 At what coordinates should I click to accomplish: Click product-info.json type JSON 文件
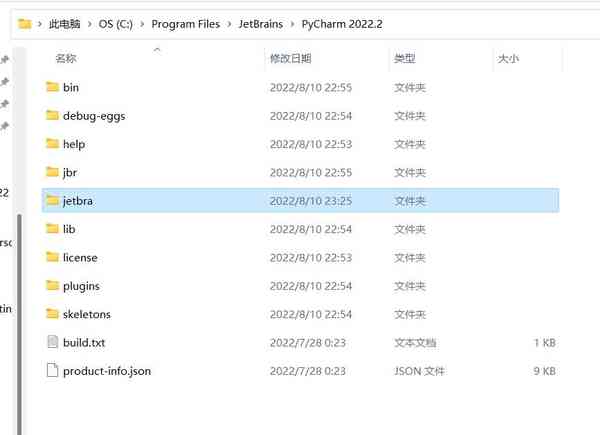(x=419, y=371)
